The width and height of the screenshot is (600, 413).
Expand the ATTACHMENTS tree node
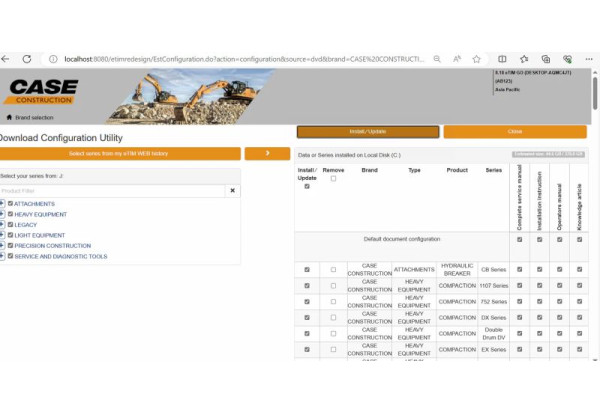click(x=3, y=204)
